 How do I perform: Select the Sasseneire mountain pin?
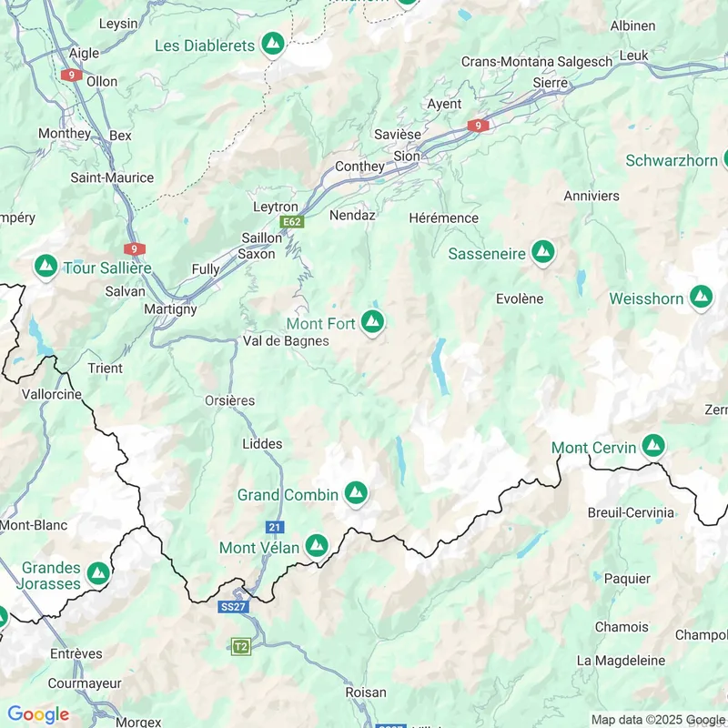(x=543, y=253)
